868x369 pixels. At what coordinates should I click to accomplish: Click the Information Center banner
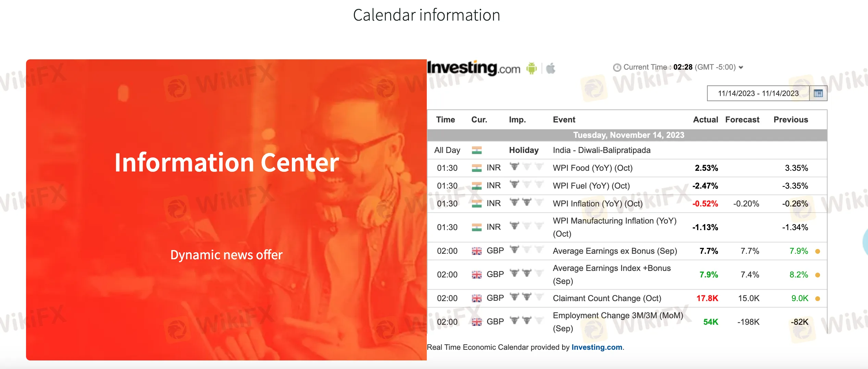click(x=226, y=210)
